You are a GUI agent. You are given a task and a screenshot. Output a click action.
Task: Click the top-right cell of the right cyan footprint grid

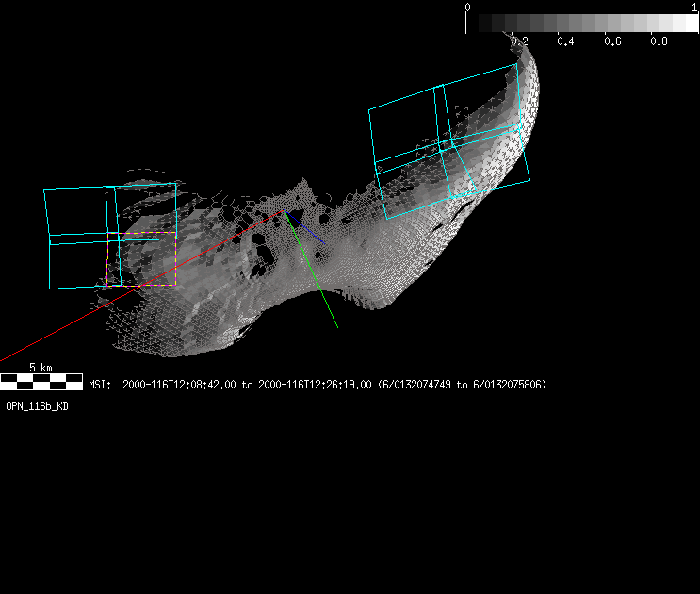(479, 102)
